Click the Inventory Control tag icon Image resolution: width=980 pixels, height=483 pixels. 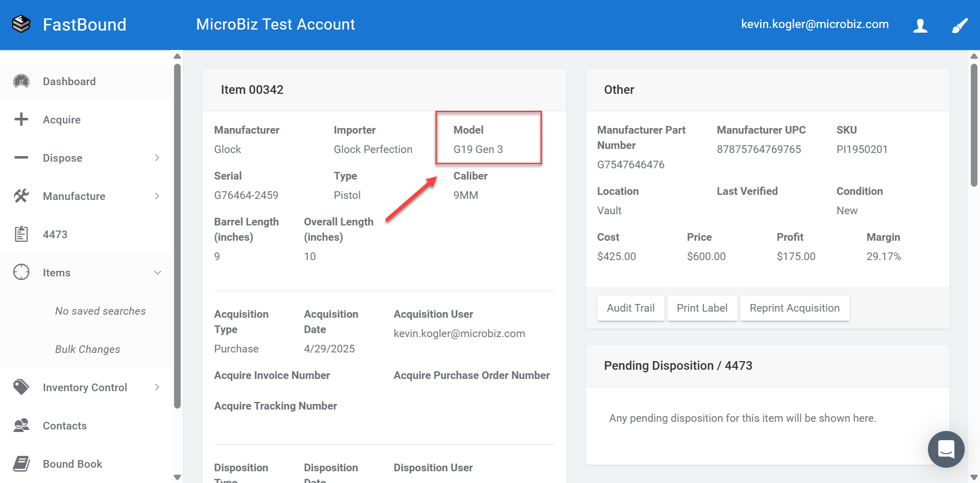tap(21, 387)
